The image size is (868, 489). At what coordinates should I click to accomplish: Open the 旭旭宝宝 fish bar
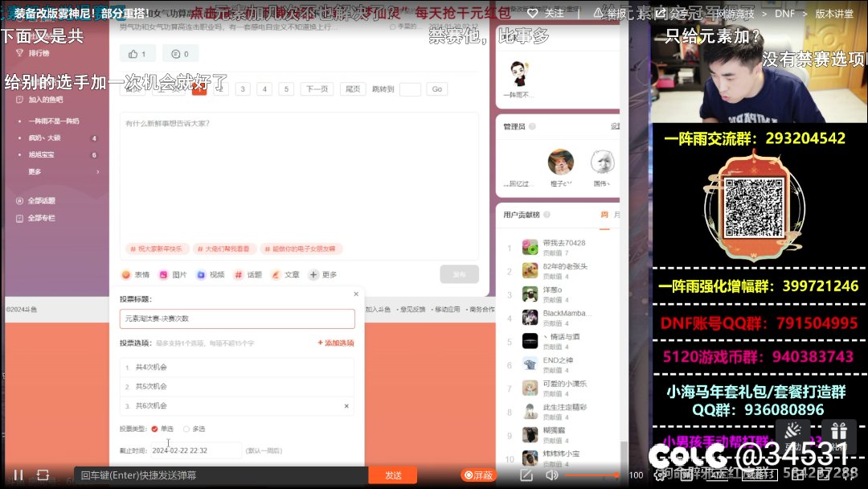click(42, 154)
